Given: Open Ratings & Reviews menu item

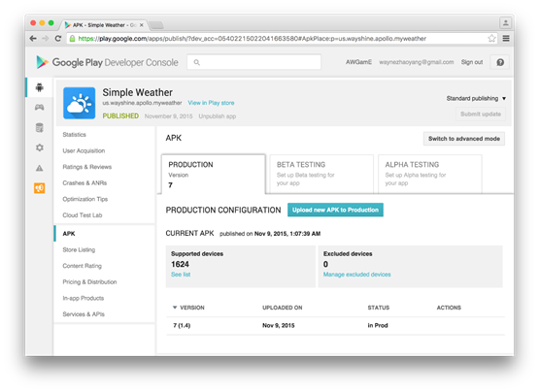Looking at the screenshot, I should [87, 167].
